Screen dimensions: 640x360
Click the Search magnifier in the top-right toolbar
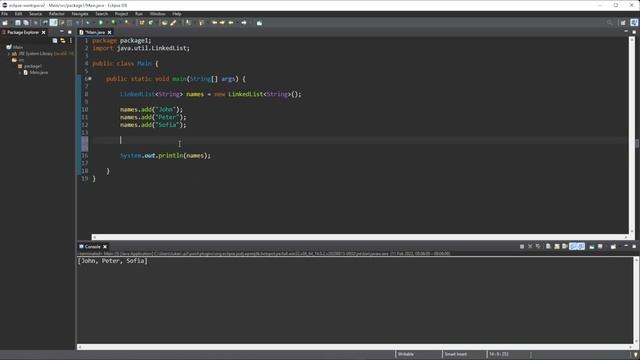609,23
